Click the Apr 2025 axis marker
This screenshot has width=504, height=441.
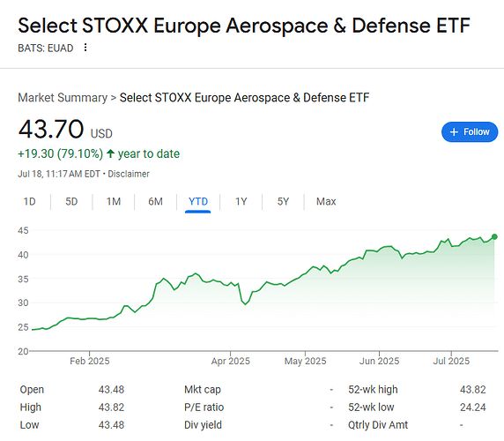coord(231,361)
